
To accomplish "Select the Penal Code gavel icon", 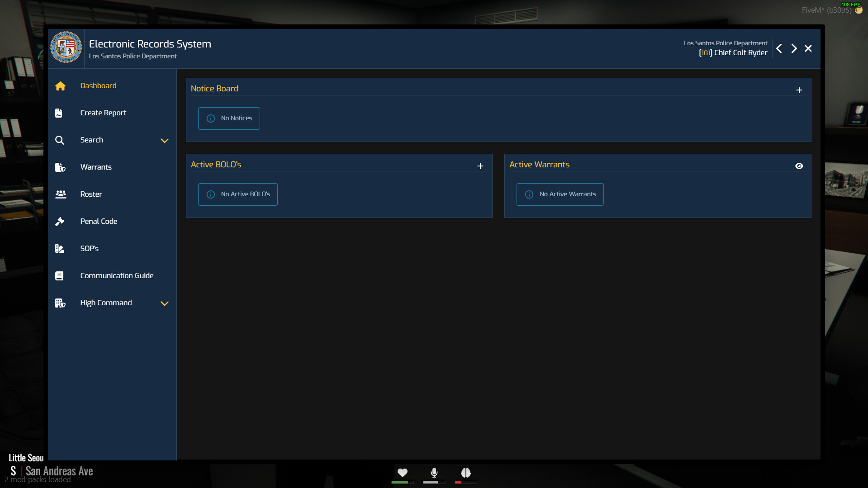I will 60,221.
